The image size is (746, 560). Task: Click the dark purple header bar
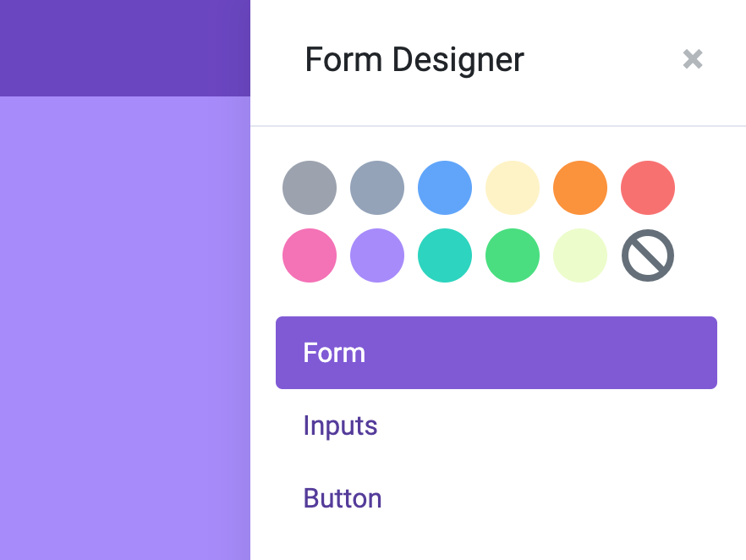pos(125,48)
